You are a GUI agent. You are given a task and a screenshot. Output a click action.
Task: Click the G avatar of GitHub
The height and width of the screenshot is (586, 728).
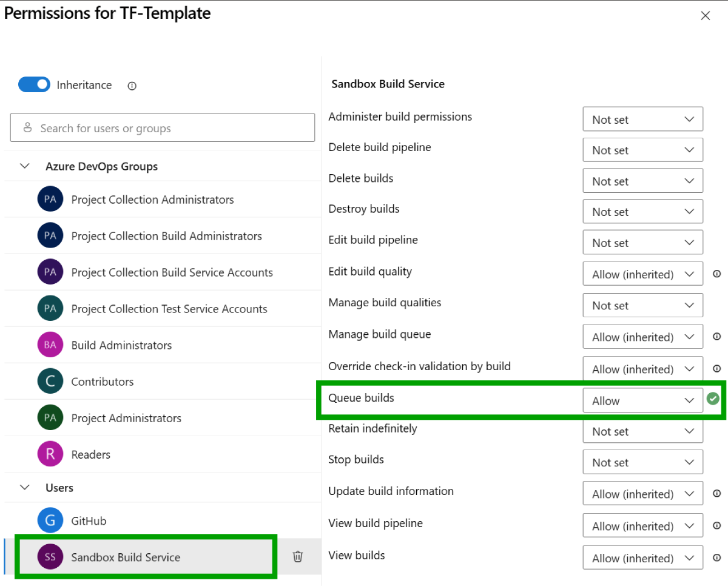[x=50, y=520]
